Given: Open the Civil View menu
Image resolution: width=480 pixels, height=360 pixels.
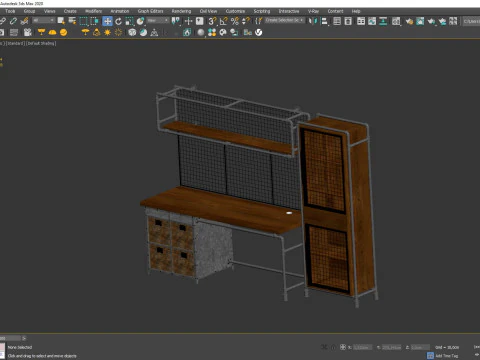Looking at the screenshot, I should (x=208, y=11).
